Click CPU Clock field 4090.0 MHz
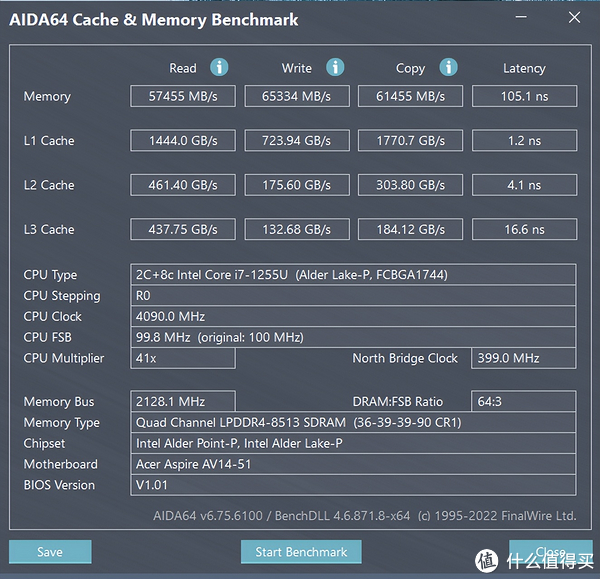Image resolution: width=600 pixels, height=579 pixels. tap(353, 316)
